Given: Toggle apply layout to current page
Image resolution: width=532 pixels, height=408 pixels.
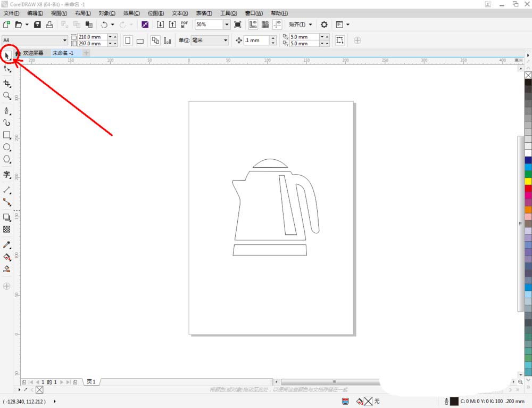Looking at the screenshot, I should tap(167, 40).
